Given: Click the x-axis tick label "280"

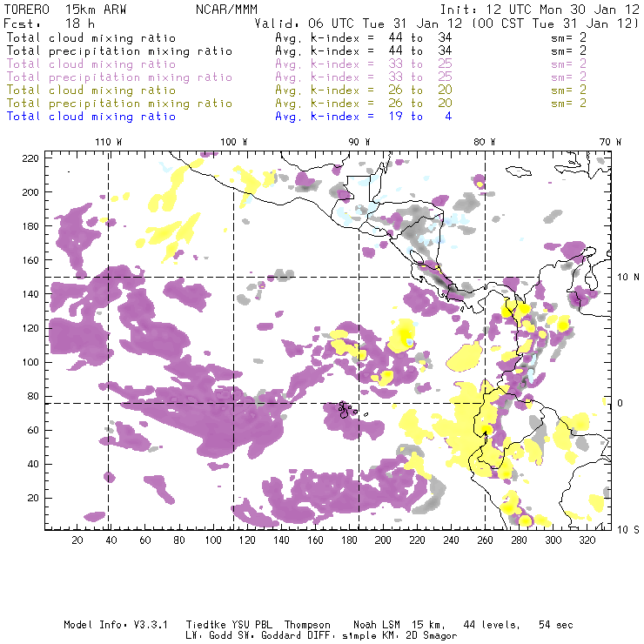Looking at the screenshot, I should coord(520,540).
